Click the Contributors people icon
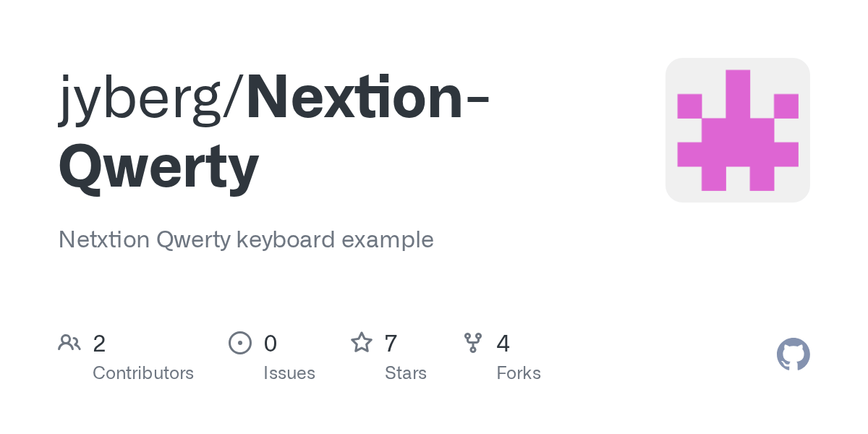Screen dimensions: 868x434 [69, 342]
